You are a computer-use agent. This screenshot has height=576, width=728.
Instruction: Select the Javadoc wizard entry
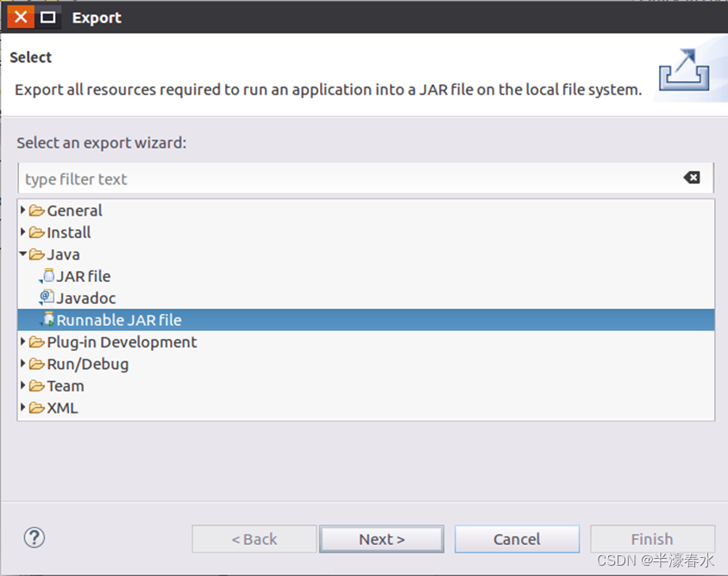pos(86,298)
